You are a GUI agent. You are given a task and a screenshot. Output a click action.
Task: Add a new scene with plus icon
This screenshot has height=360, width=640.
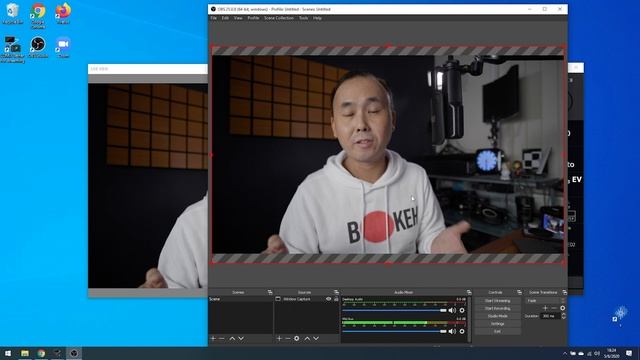pyautogui.click(x=213, y=338)
